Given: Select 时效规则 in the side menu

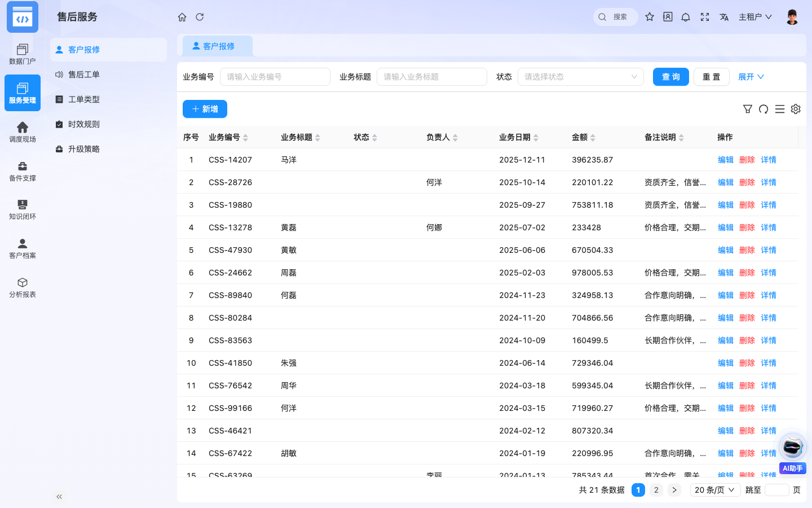Looking at the screenshot, I should click(108, 124).
